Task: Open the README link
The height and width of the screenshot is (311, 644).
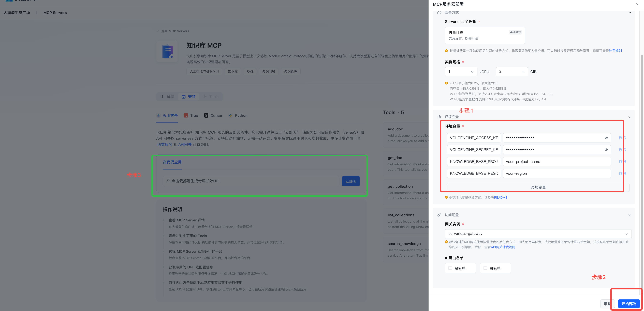Action: tap(501, 197)
